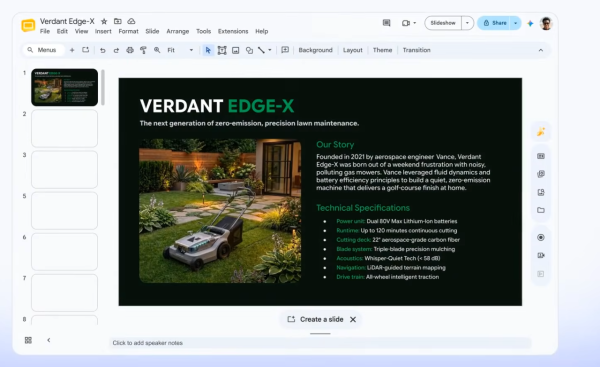Insert an image using toolbar icon

236,50
